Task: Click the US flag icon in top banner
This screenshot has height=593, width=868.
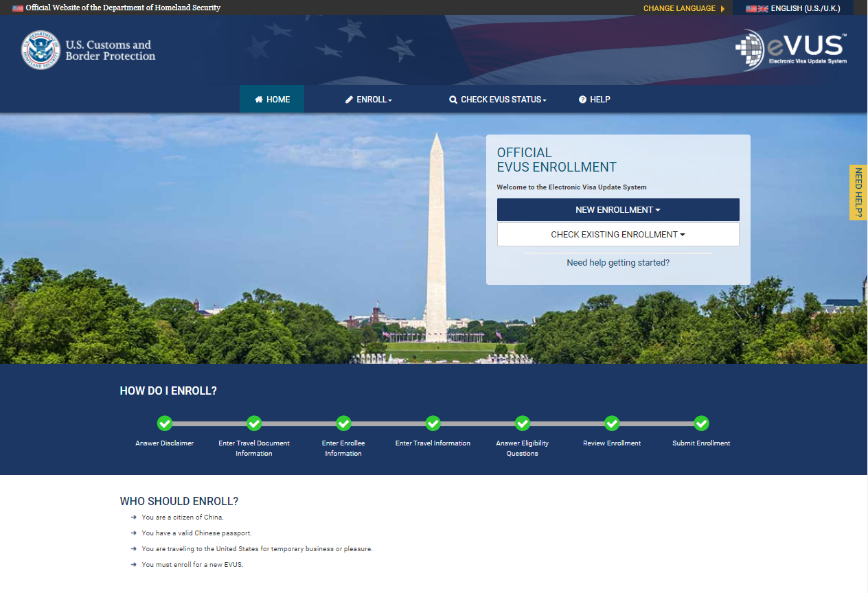Action: (x=18, y=8)
